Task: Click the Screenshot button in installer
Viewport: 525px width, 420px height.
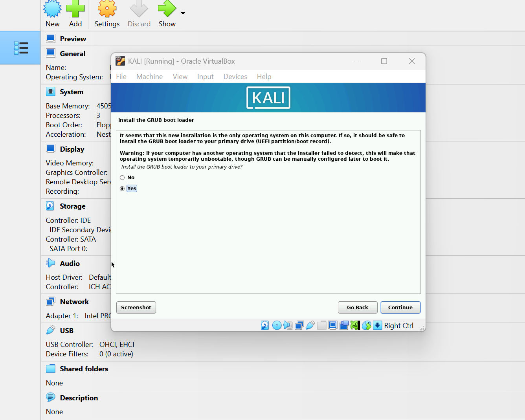Action: click(x=136, y=307)
